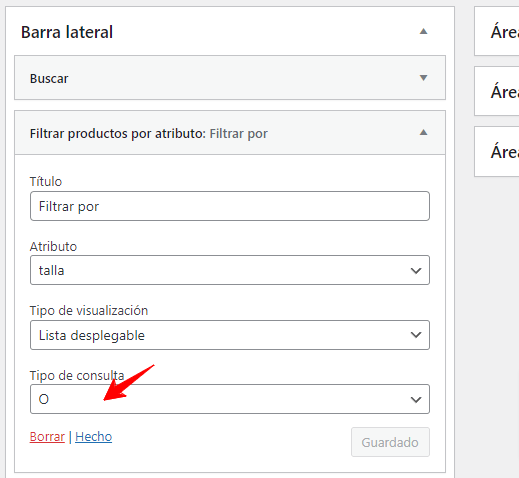Click the Hecho link
The height and width of the screenshot is (478, 519).
pyautogui.click(x=94, y=437)
